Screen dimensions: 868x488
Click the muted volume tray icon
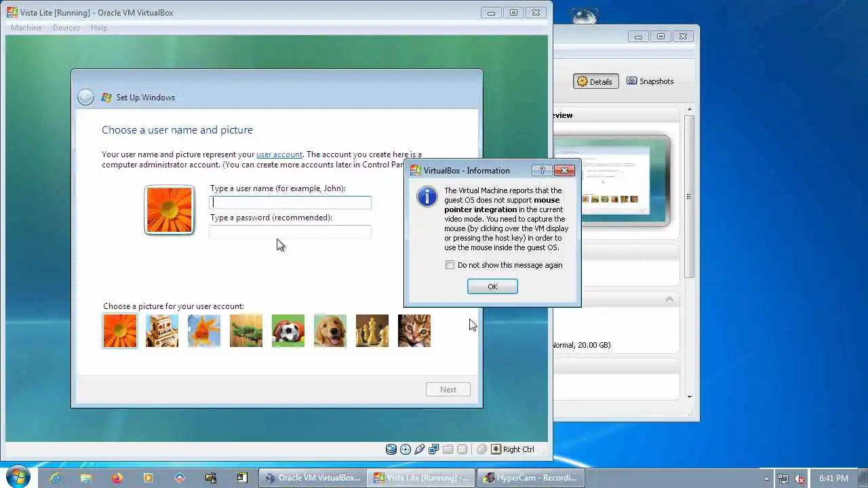[800, 479]
